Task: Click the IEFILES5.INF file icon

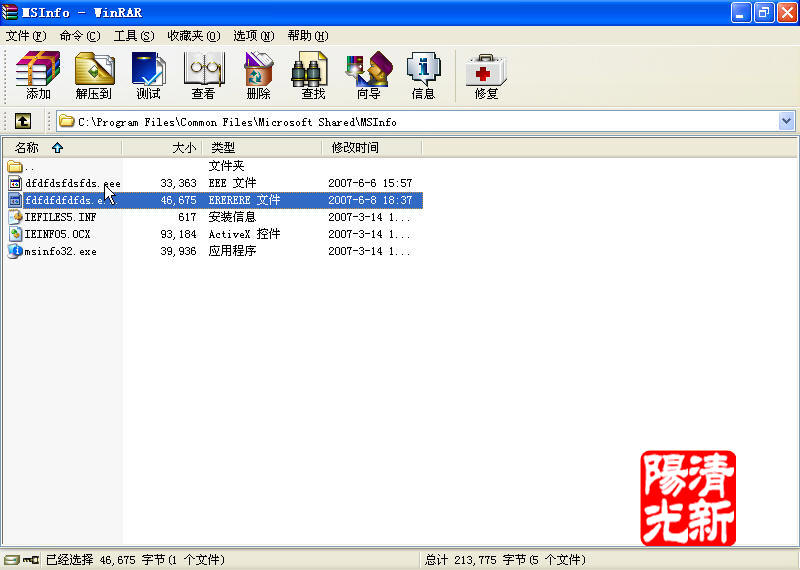Action: pos(15,217)
